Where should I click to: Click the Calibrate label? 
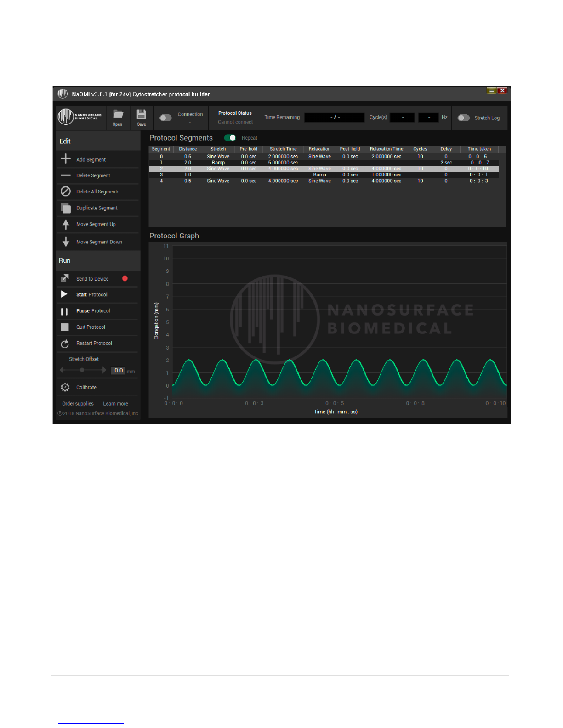click(86, 388)
